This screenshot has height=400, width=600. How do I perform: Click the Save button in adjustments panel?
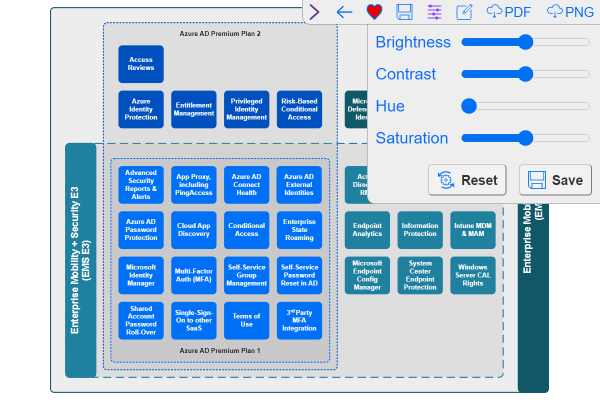555,180
